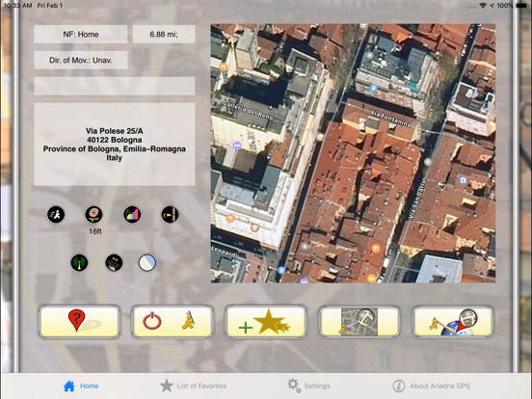The height and width of the screenshot is (399, 532).
Task: Tap the 6.88 mi distance field
Action: (164, 34)
